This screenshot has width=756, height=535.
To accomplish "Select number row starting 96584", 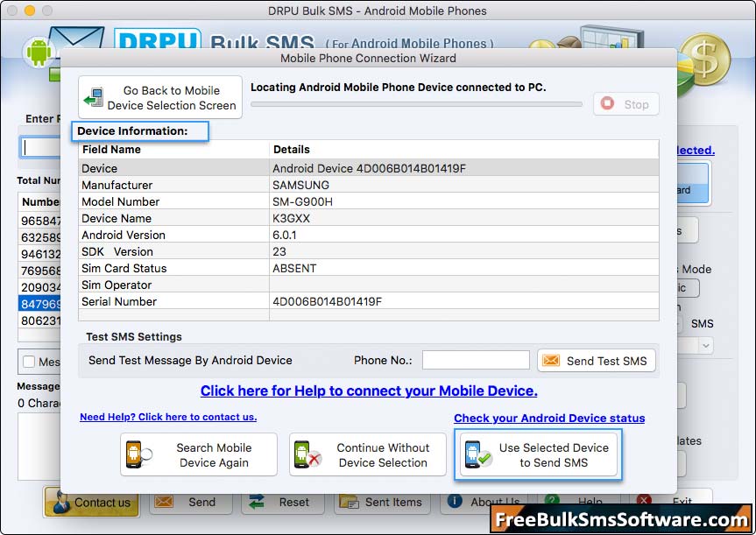I will coord(40,221).
